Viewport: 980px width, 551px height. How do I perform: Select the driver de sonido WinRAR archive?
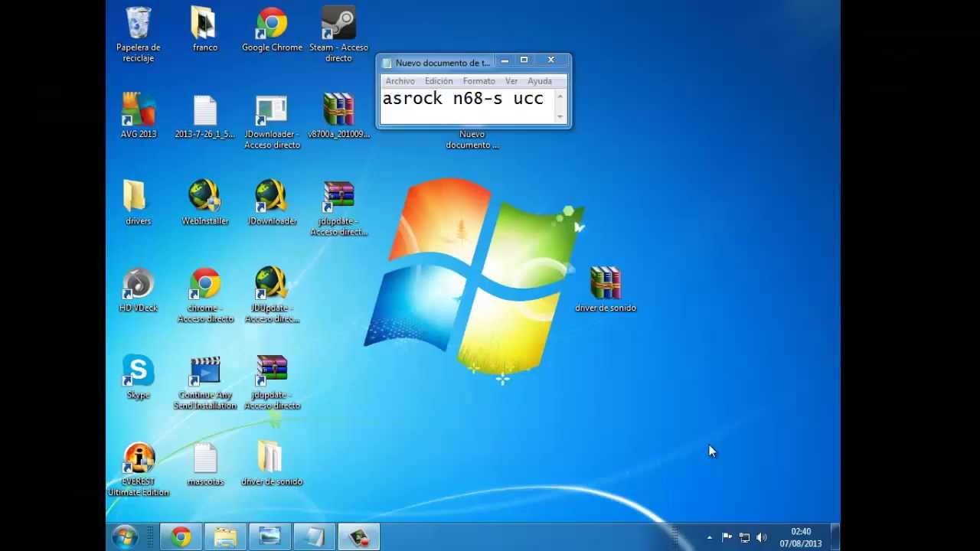point(605,291)
